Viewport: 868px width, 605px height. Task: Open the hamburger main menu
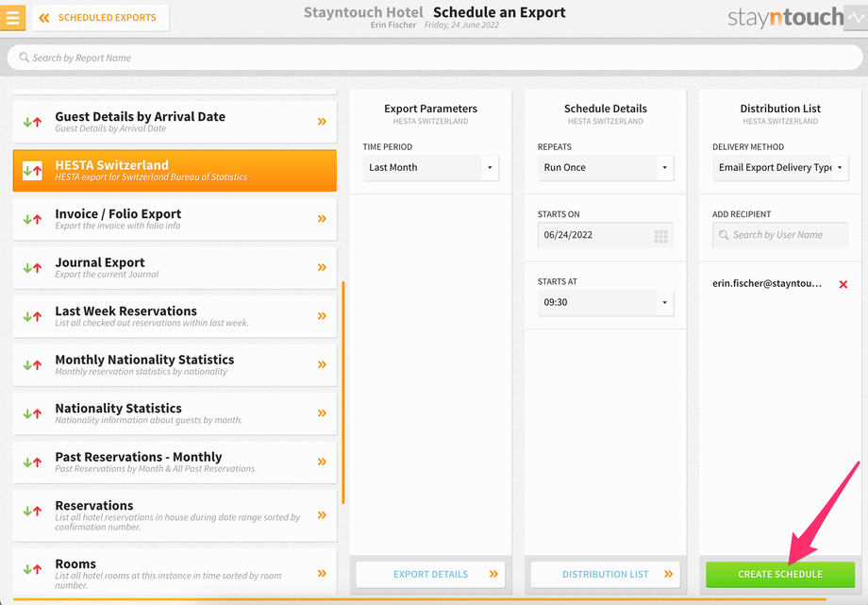pos(12,17)
